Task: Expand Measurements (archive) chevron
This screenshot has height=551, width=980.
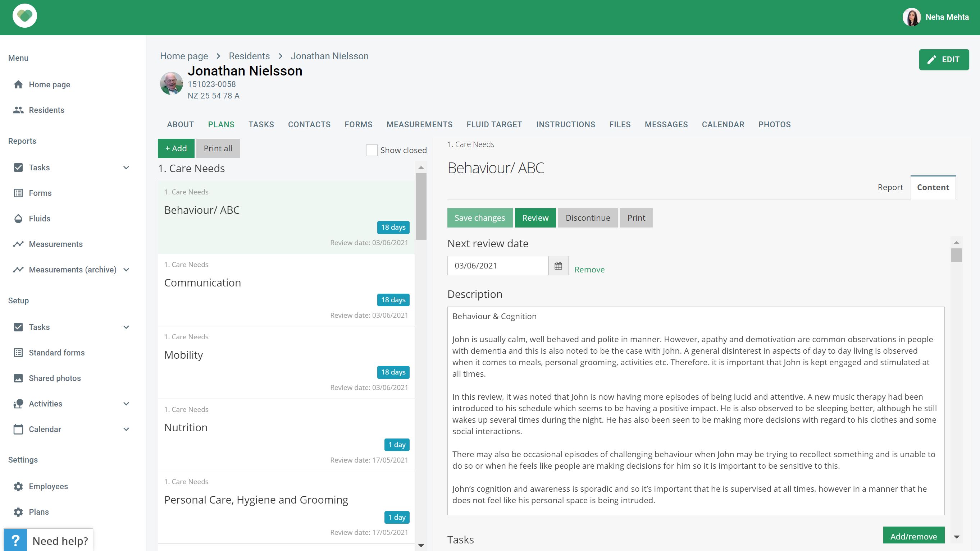Action: (x=126, y=270)
